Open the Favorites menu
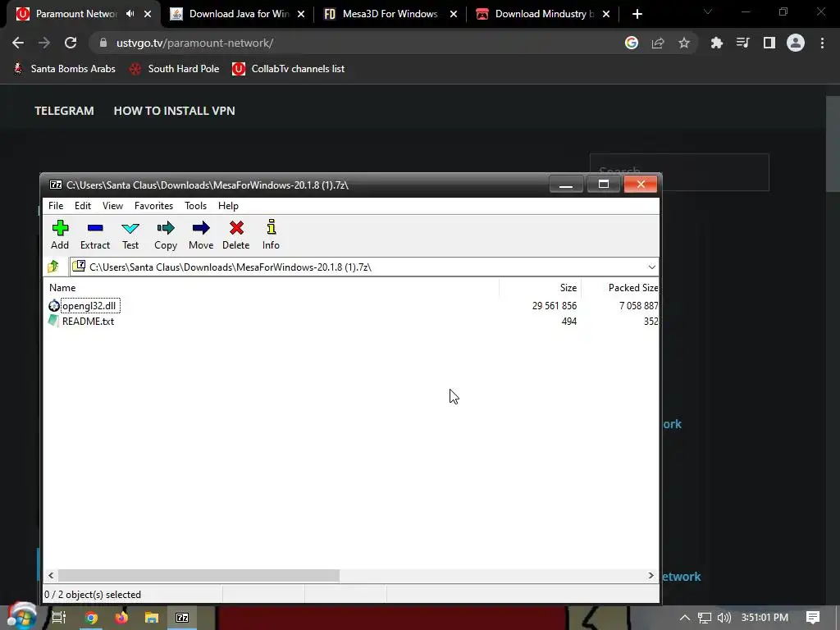This screenshot has width=840, height=630. coord(153,206)
